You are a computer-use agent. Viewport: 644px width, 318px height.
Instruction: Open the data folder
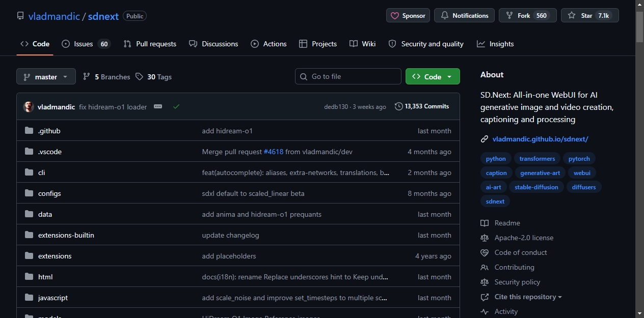[45, 214]
